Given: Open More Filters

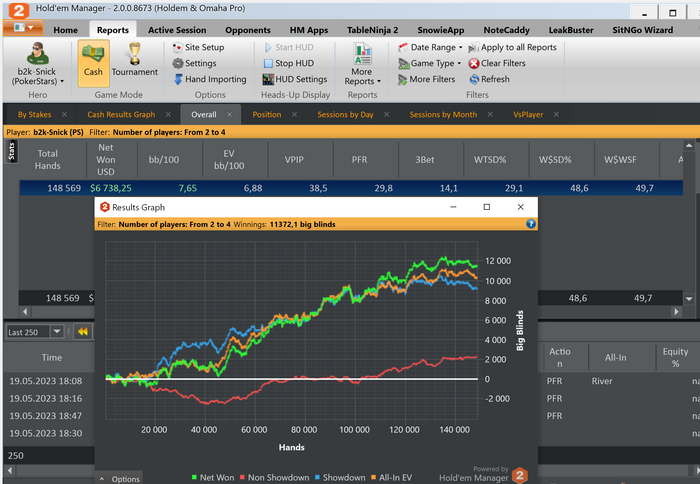Looking at the screenshot, I should tap(427, 79).
